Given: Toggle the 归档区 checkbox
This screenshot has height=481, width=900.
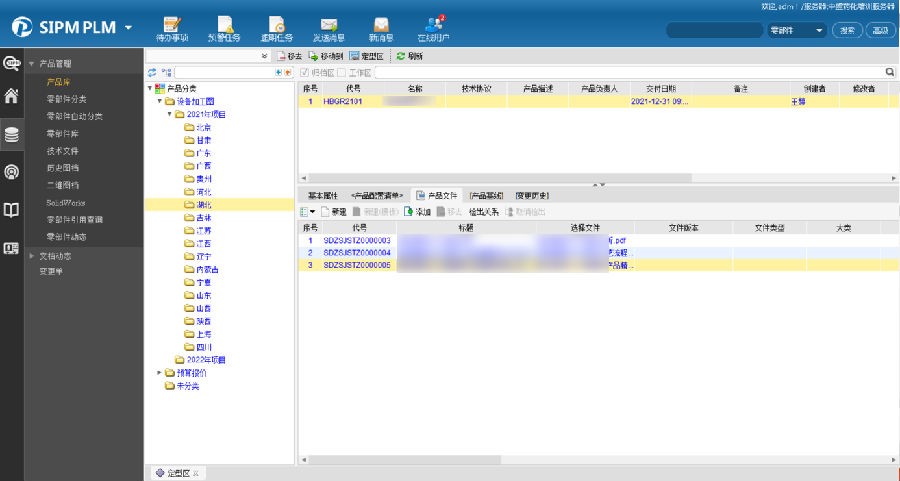Looking at the screenshot, I should click(x=305, y=73).
